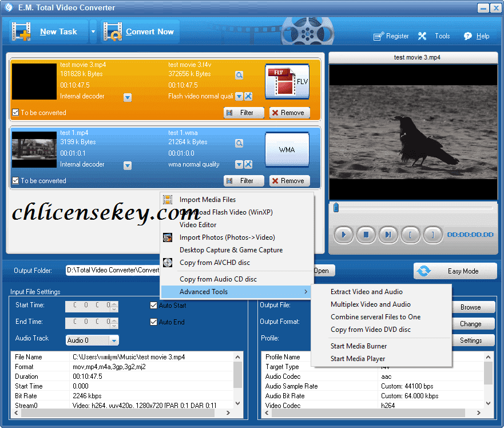The image size is (504, 428).
Task: Click the End Time spinner arrows
Action: pyautogui.click(x=114, y=323)
